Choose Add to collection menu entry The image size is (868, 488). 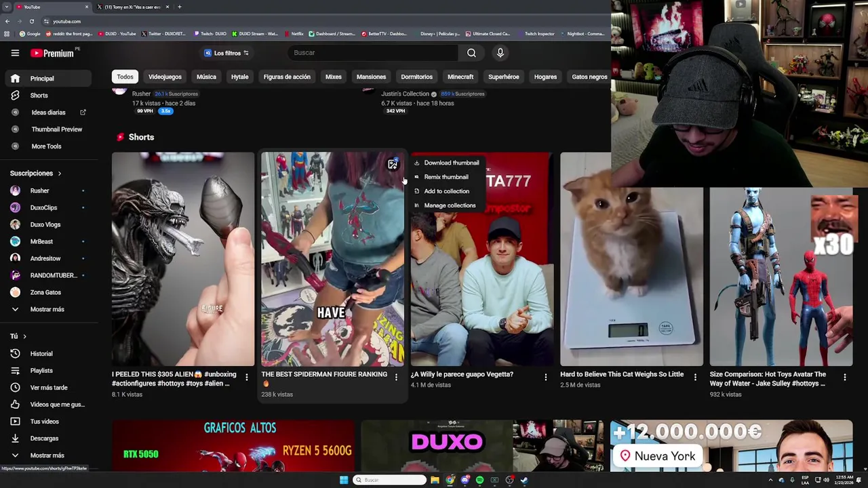pyautogui.click(x=446, y=191)
